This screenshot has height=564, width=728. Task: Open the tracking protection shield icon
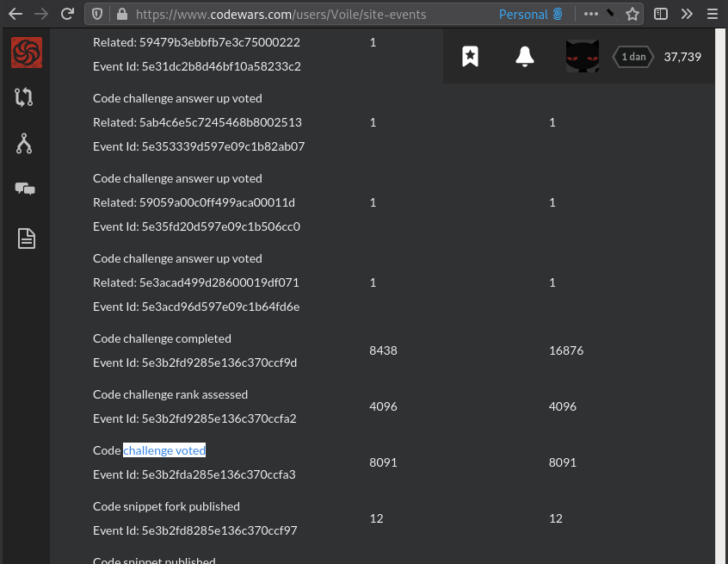pos(97,15)
